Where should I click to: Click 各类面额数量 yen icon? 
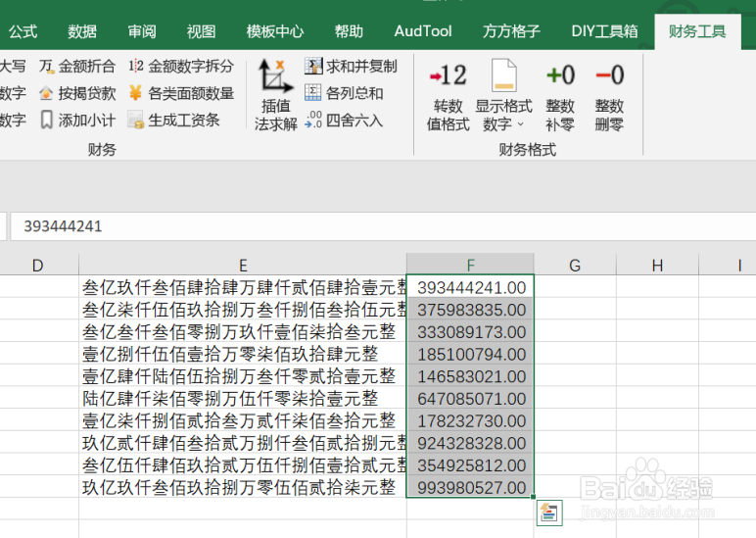(x=135, y=93)
